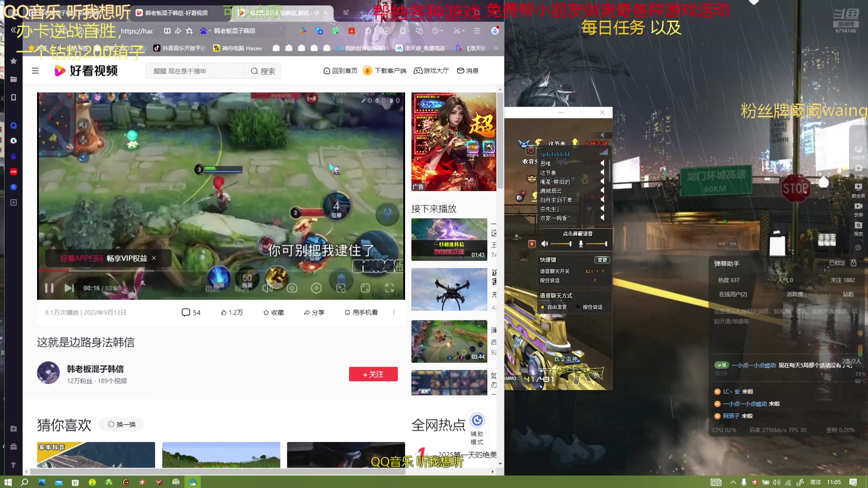The height and width of the screenshot is (488, 868).
Task: Mute the audio-playing browser tab speaker icon
Action: (316, 13)
